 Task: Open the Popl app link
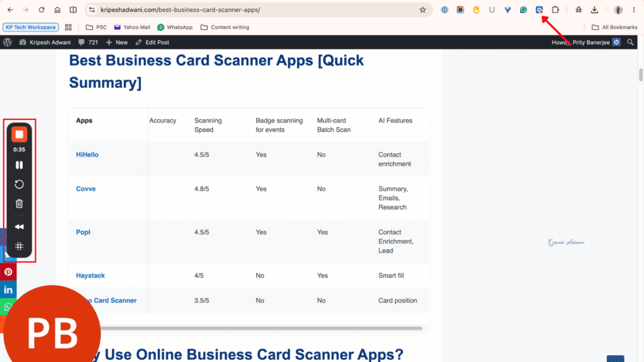pos(83,232)
